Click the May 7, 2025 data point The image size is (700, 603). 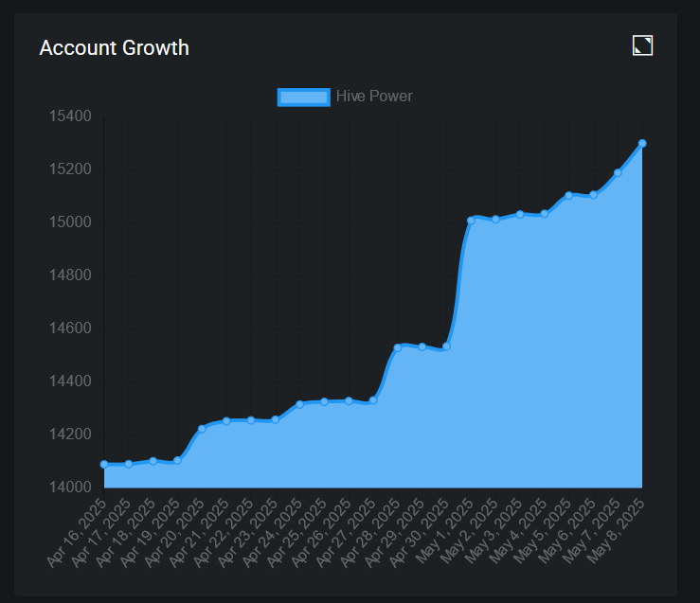(618, 172)
